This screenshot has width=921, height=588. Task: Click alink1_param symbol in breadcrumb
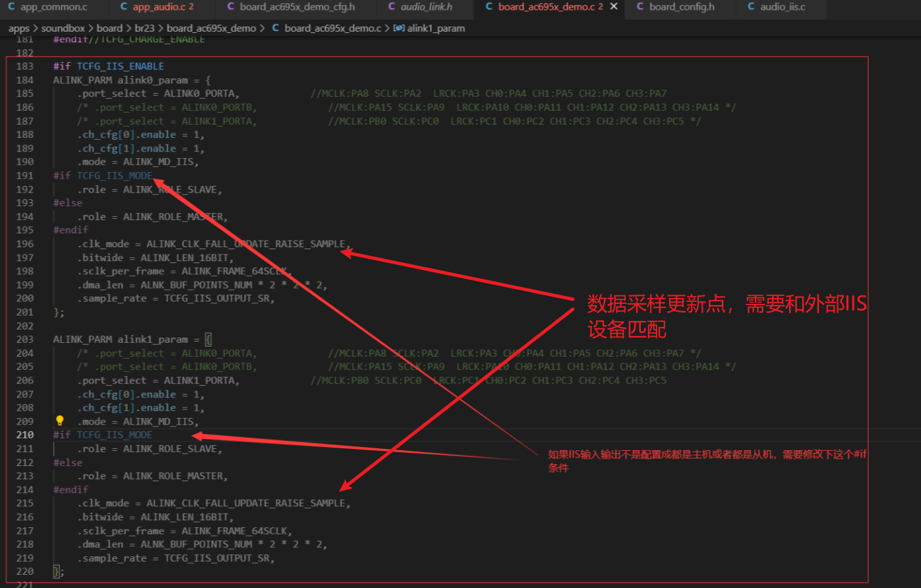tap(436, 28)
